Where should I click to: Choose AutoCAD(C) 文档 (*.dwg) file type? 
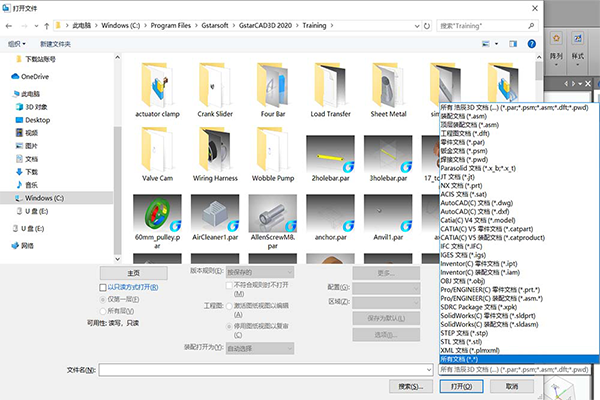tap(519, 203)
